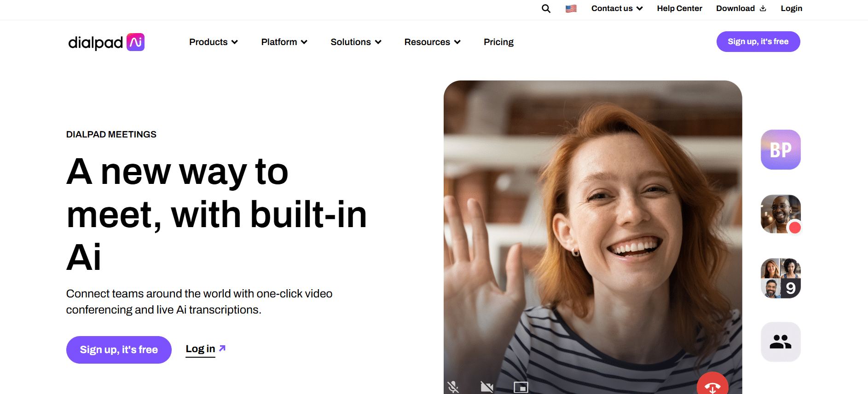Toggle the camera-off icon
This screenshot has height=394, width=868.
(487, 387)
